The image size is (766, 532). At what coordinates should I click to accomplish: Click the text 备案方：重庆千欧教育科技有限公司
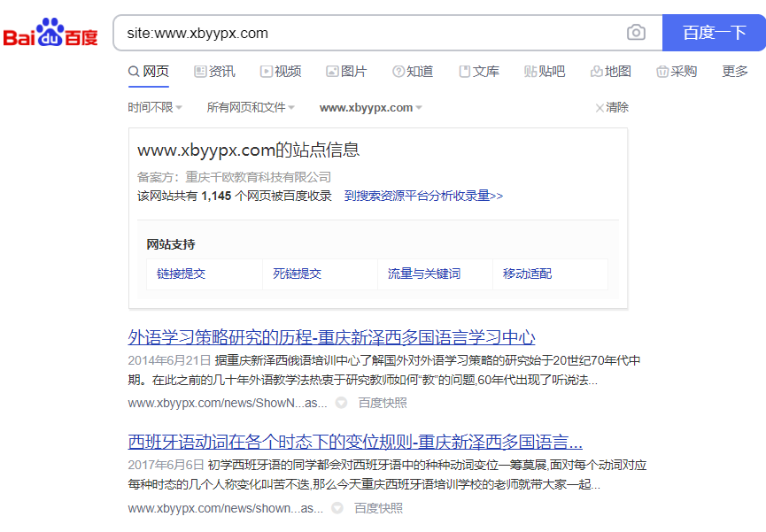pyautogui.click(x=234, y=177)
